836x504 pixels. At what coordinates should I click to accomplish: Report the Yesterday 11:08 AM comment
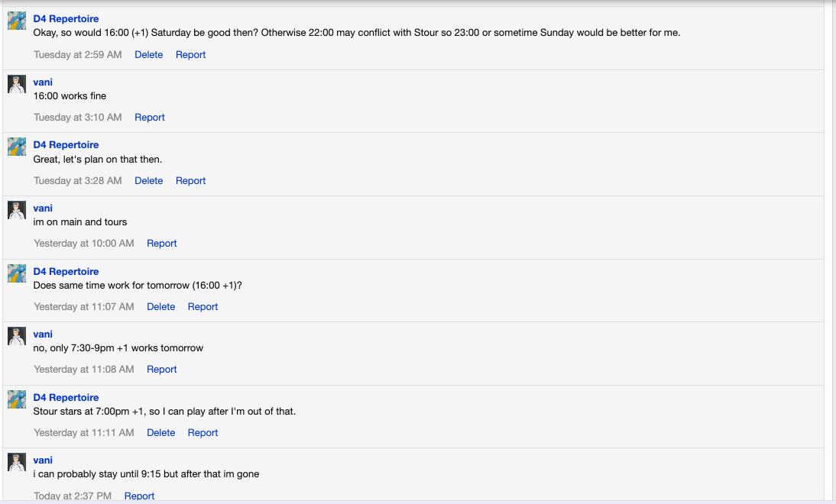(x=162, y=370)
